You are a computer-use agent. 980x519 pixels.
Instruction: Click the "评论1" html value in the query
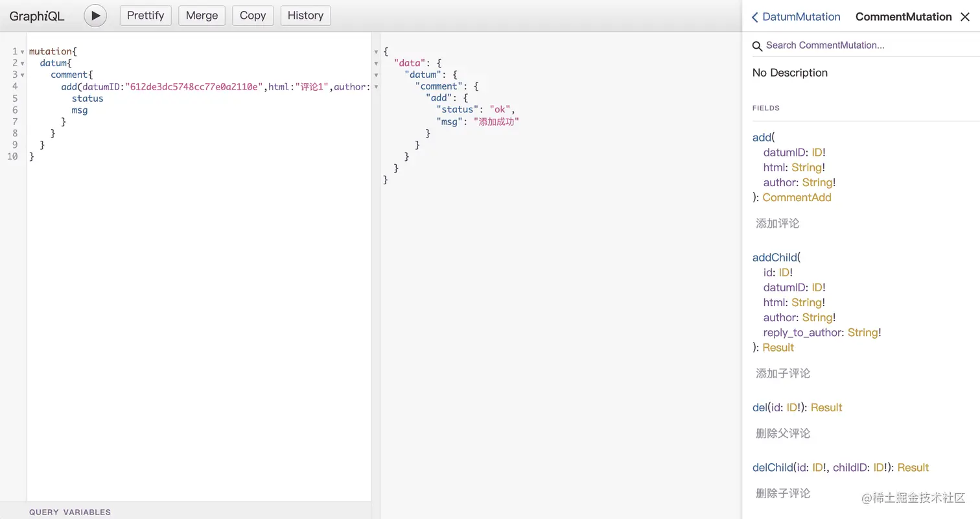tap(312, 86)
